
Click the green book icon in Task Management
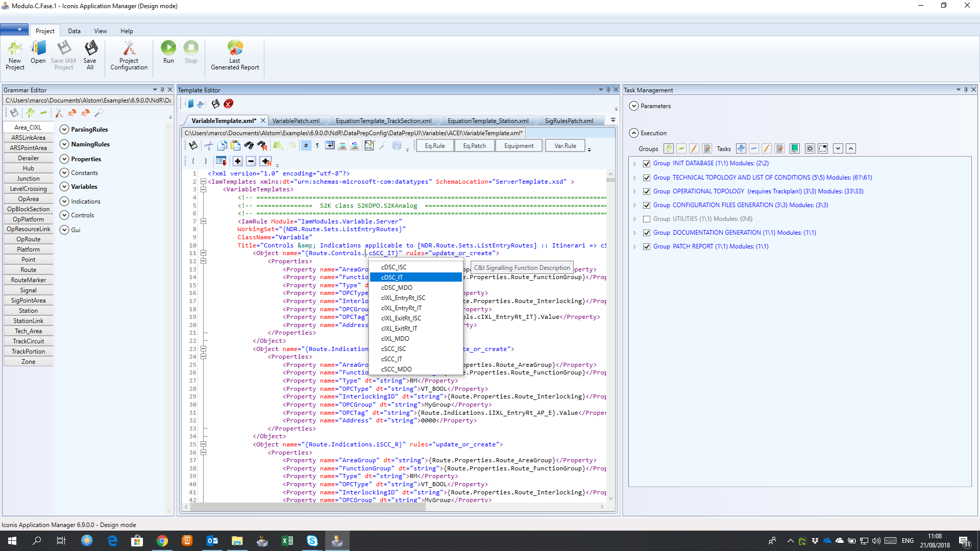[x=795, y=148]
